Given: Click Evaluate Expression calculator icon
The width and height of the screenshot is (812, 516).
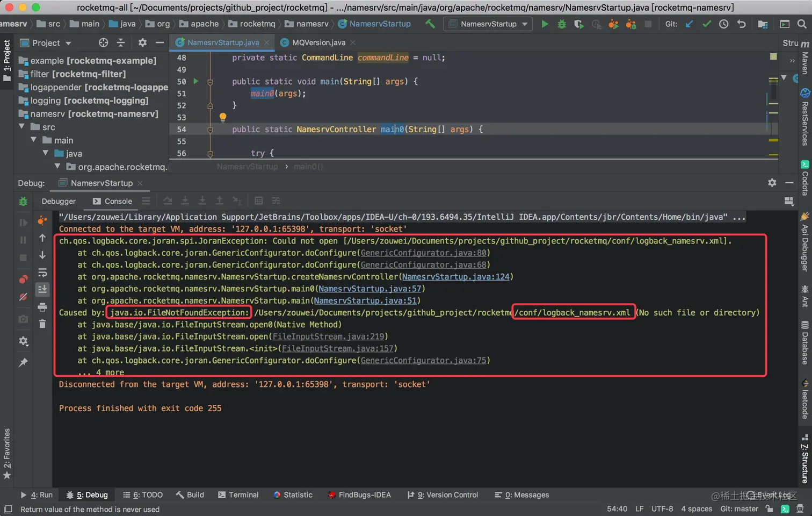Looking at the screenshot, I should (258, 200).
